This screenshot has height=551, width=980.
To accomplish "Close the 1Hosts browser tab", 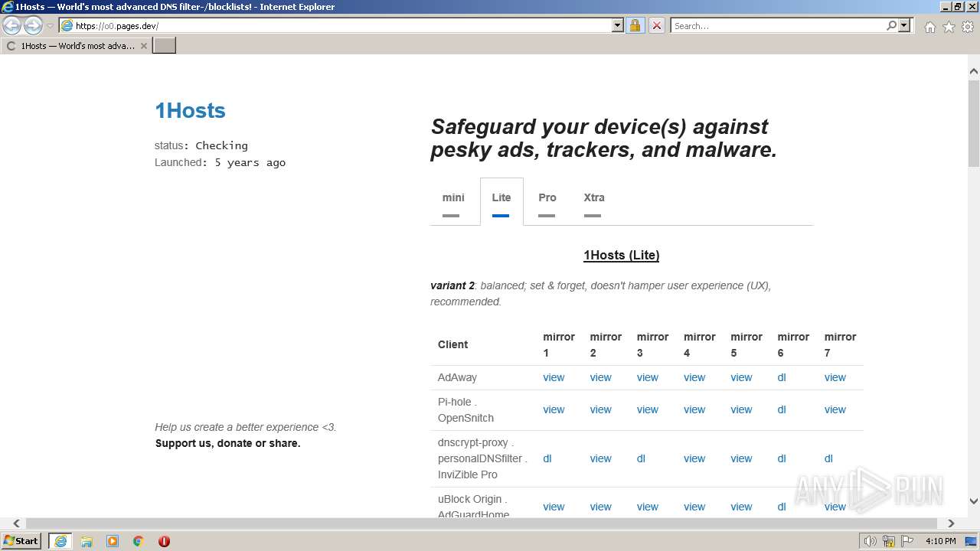I will (144, 46).
